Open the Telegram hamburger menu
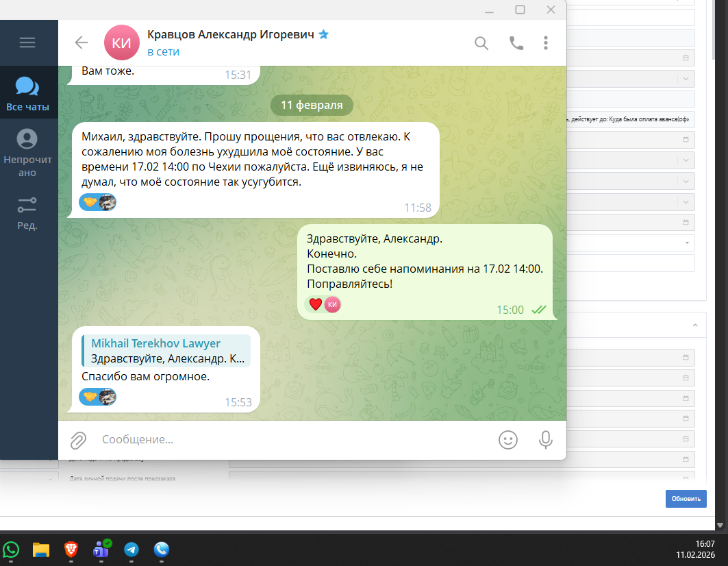728x566 pixels. [x=27, y=42]
